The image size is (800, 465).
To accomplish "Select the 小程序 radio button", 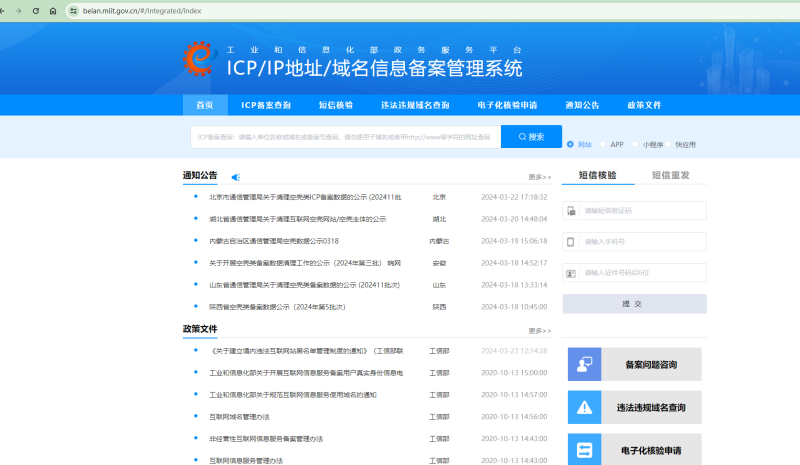I will [635, 144].
